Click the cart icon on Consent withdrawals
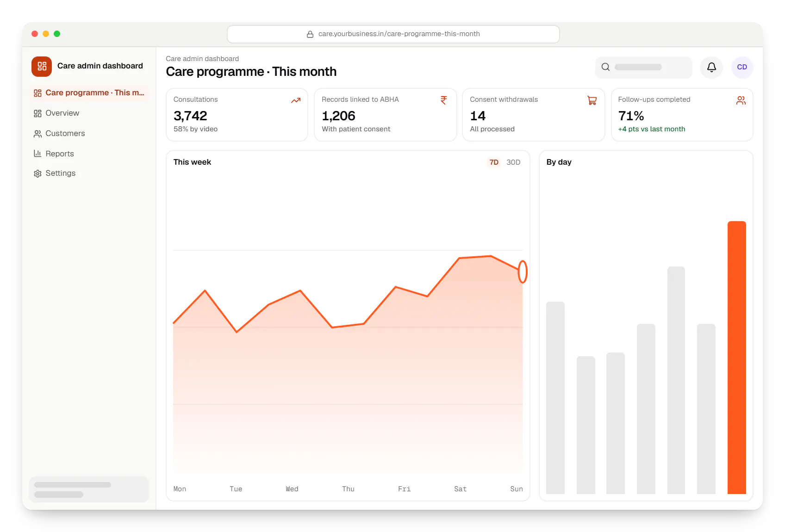The width and height of the screenshot is (785, 532). (592, 100)
